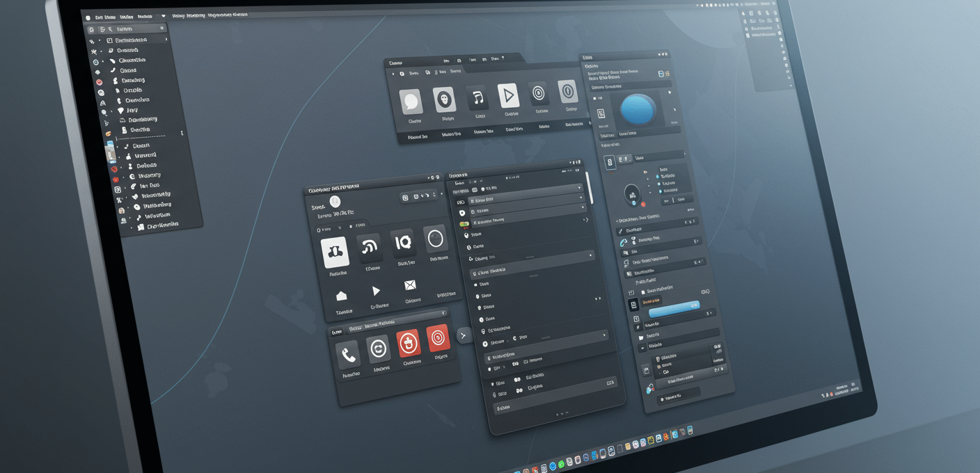Select the first tab in bottom-left icon panel

click(x=338, y=332)
